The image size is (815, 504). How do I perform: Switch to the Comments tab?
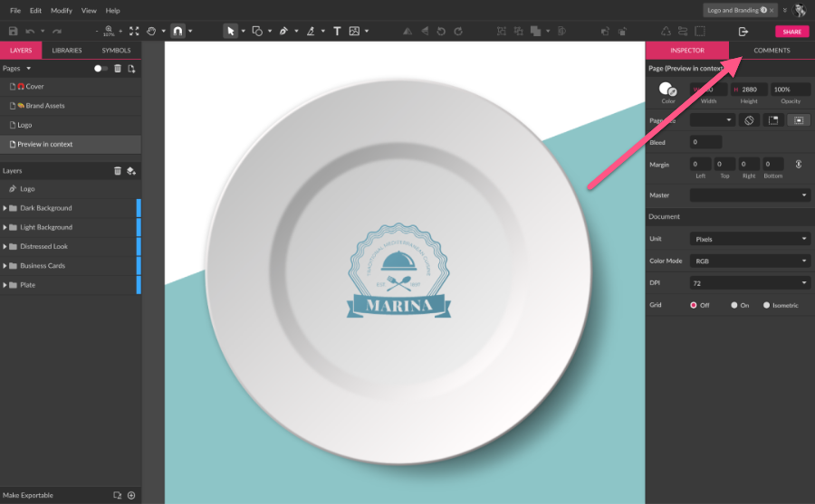772,50
